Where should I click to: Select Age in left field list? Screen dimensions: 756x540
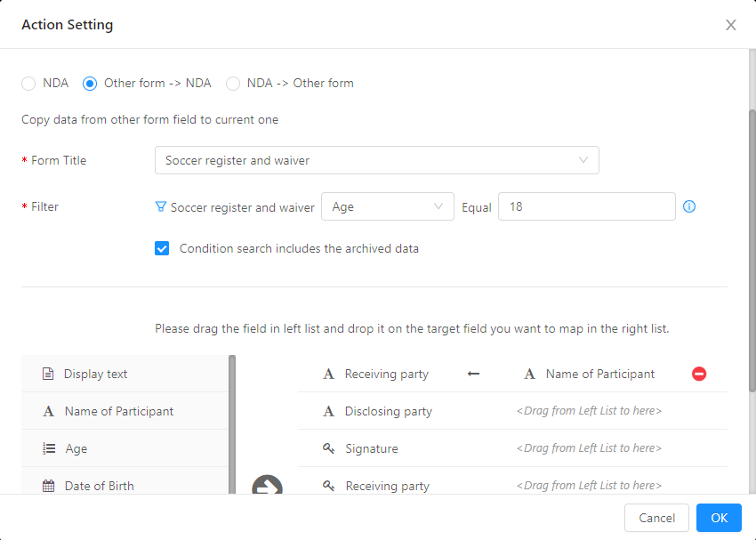(125, 448)
